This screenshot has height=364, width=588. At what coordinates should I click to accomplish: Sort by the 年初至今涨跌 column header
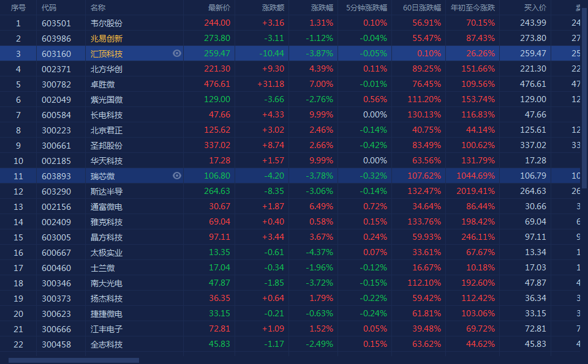point(473,8)
